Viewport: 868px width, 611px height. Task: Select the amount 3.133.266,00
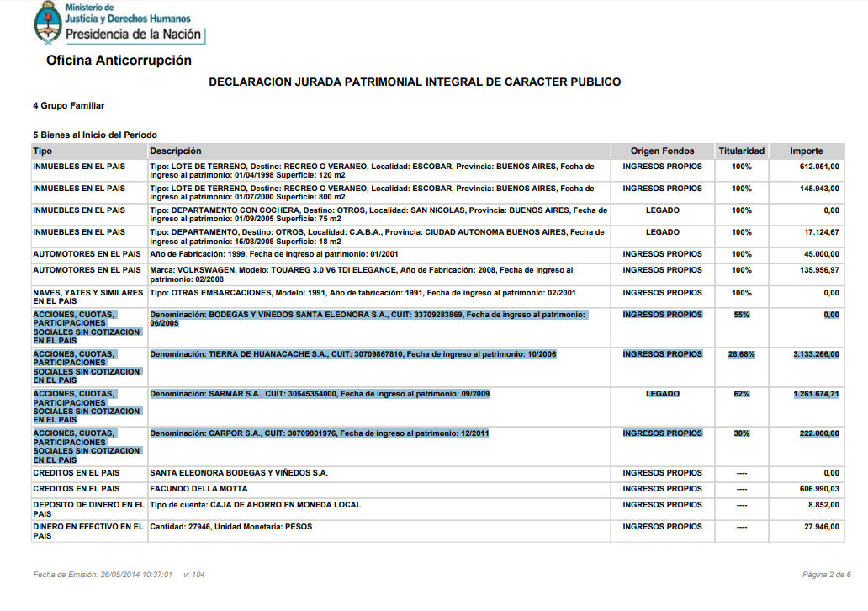tap(816, 354)
